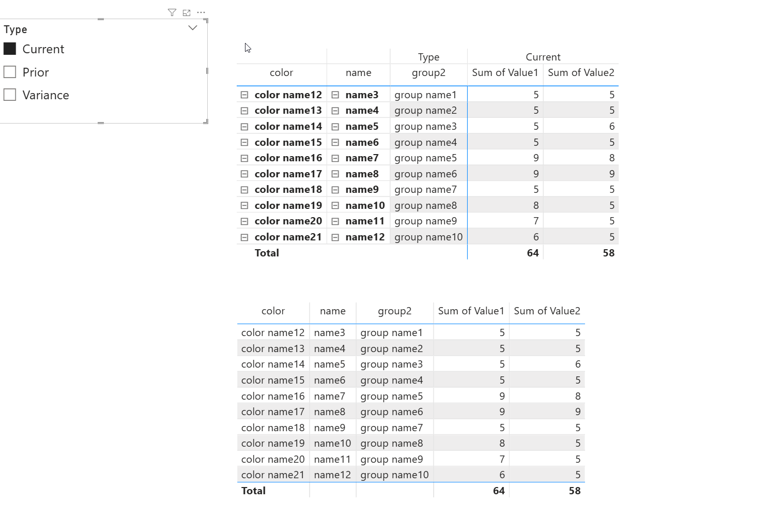Click the Current column group header
The image size is (768, 532).
(543, 57)
